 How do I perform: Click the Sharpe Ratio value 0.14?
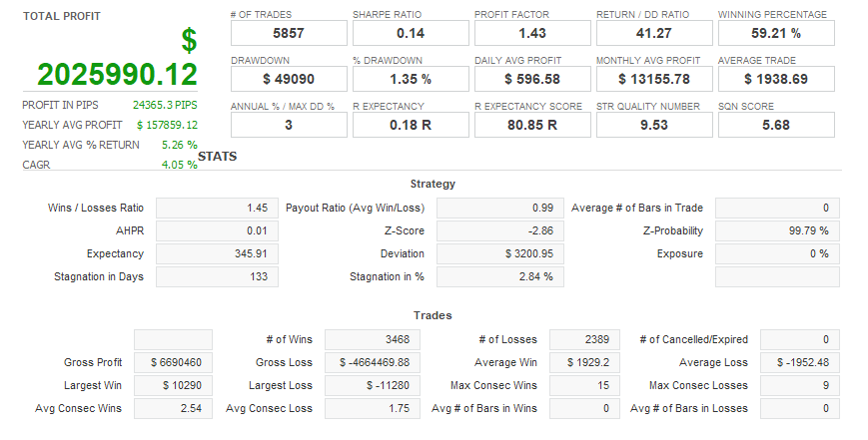tap(410, 33)
